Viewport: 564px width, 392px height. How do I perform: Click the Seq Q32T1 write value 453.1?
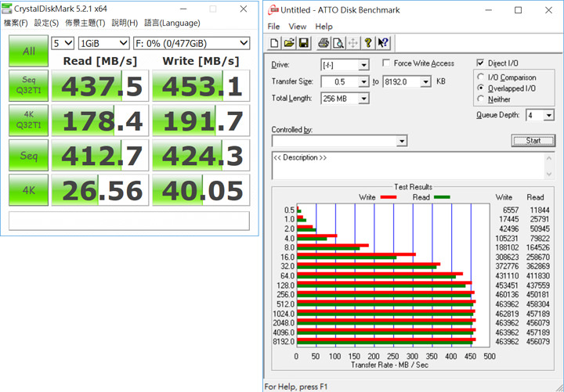click(201, 85)
